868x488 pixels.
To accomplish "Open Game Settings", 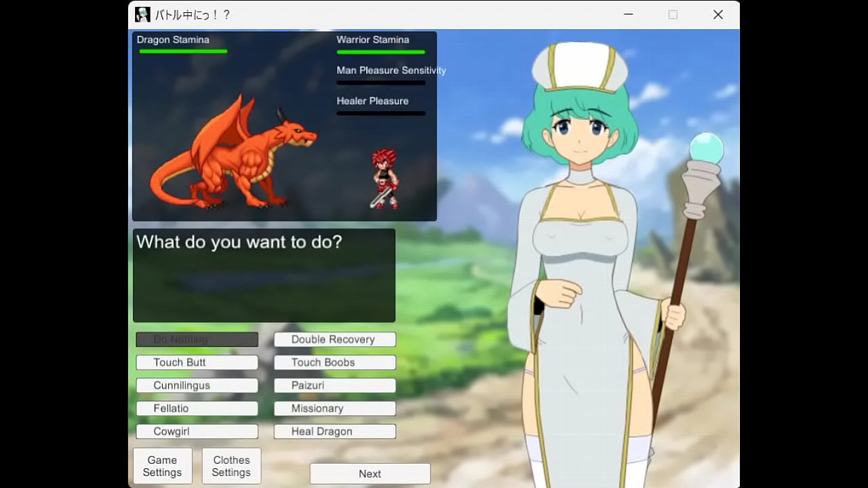I will coord(163,466).
